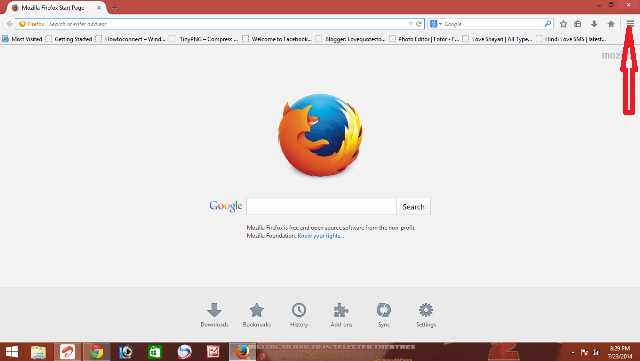Click the Search button
The image size is (640, 361).
[x=413, y=207]
